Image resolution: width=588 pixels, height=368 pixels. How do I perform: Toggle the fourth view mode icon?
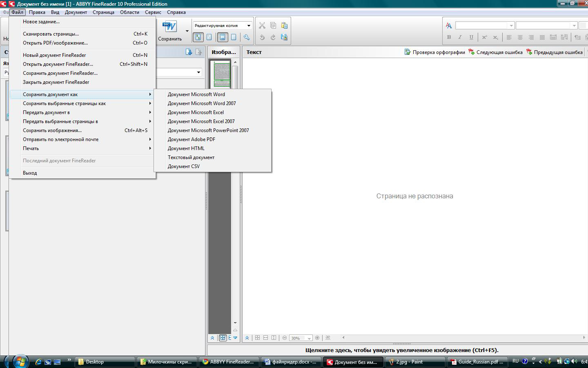point(234,37)
